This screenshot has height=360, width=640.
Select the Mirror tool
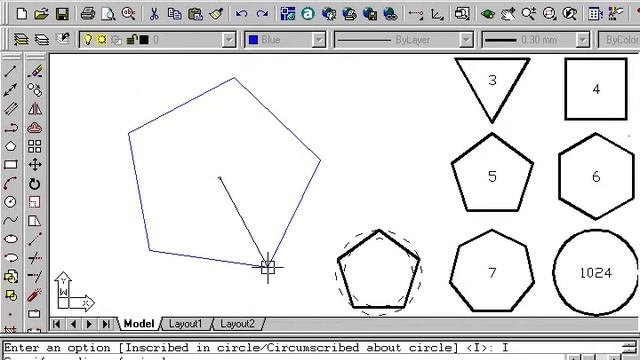pos(35,109)
